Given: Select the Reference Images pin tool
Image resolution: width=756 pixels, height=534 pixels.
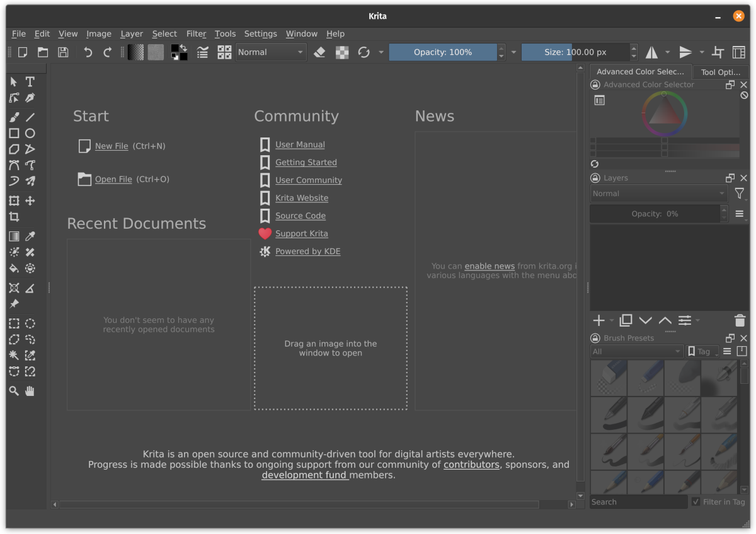Looking at the screenshot, I should pyautogui.click(x=14, y=304).
